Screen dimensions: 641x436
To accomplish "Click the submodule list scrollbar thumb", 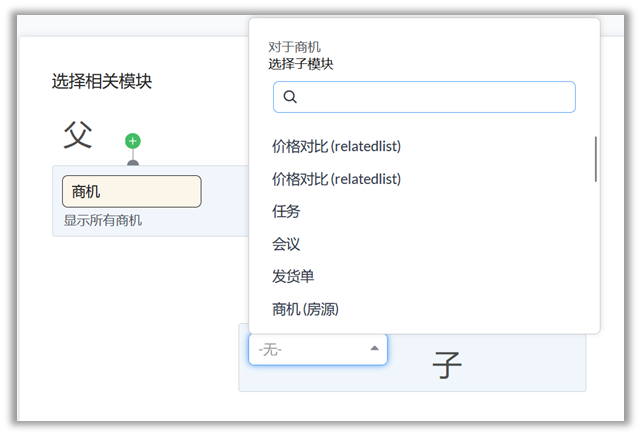I will click(596, 159).
